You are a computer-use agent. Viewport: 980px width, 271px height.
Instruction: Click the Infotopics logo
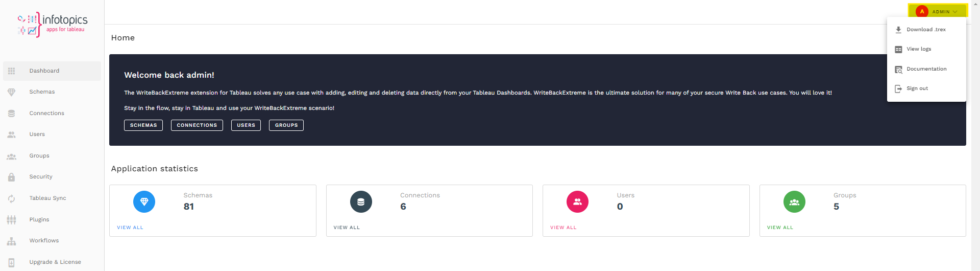click(53, 24)
